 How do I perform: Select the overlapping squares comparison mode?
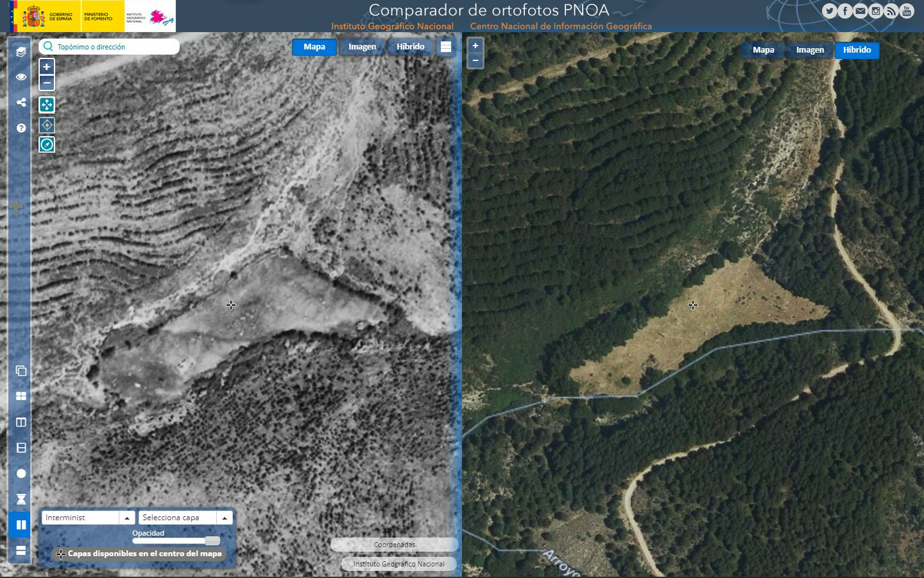pos(21,371)
